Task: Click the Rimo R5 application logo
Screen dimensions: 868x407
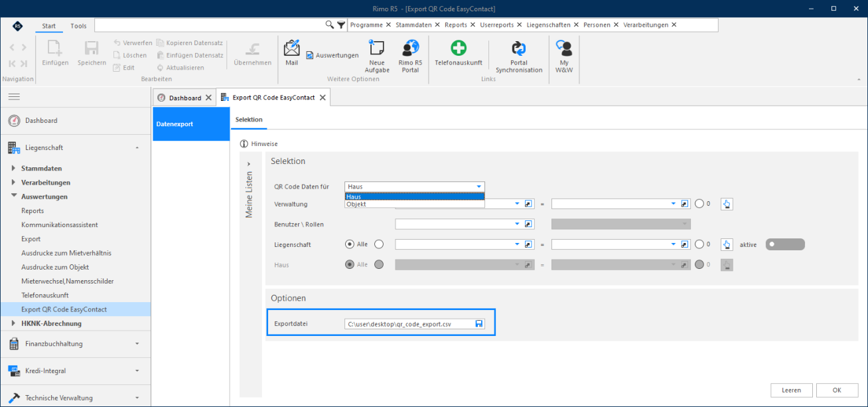Action: [17, 26]
